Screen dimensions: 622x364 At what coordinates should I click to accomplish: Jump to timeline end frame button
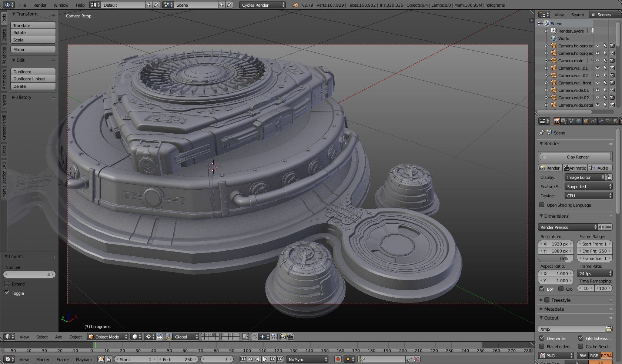click(280, 359)
